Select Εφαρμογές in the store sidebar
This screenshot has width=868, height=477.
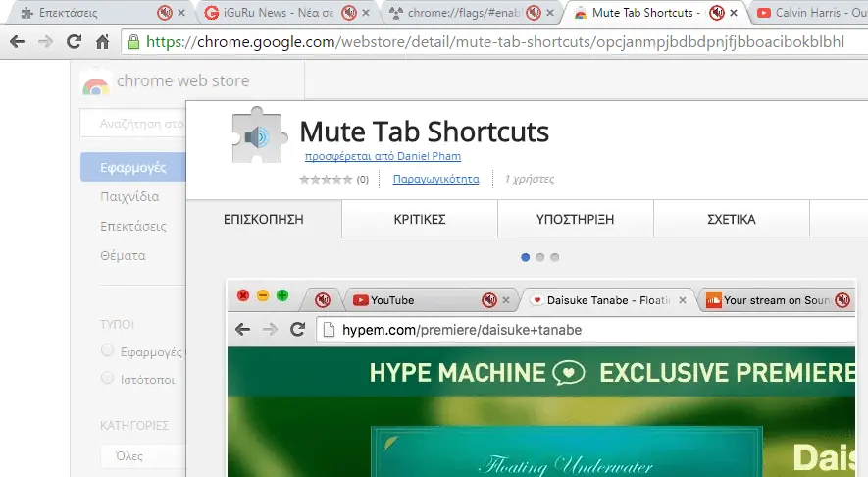[x=132, y=167]
